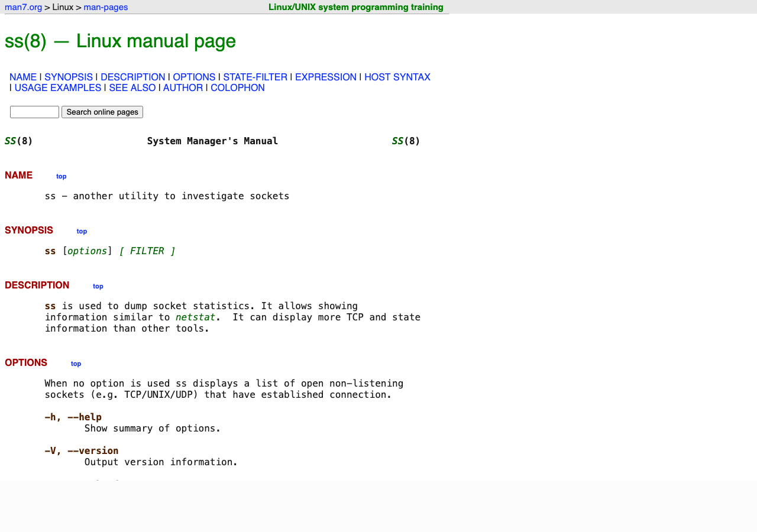Click top link beside the SYNOPSIS heading
Viewport: 757px width, 532px height.
82,231
